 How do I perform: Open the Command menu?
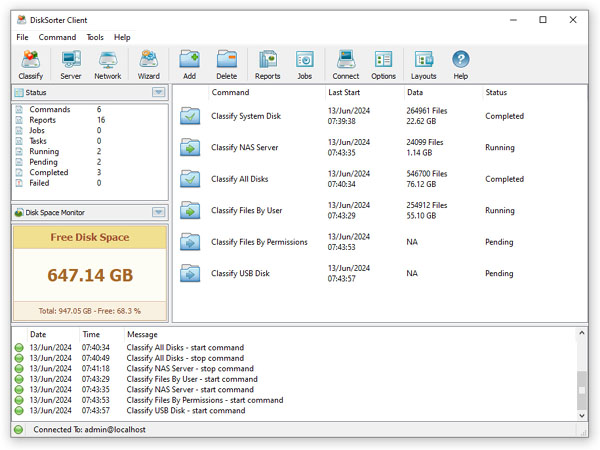[x=57, y=37]
